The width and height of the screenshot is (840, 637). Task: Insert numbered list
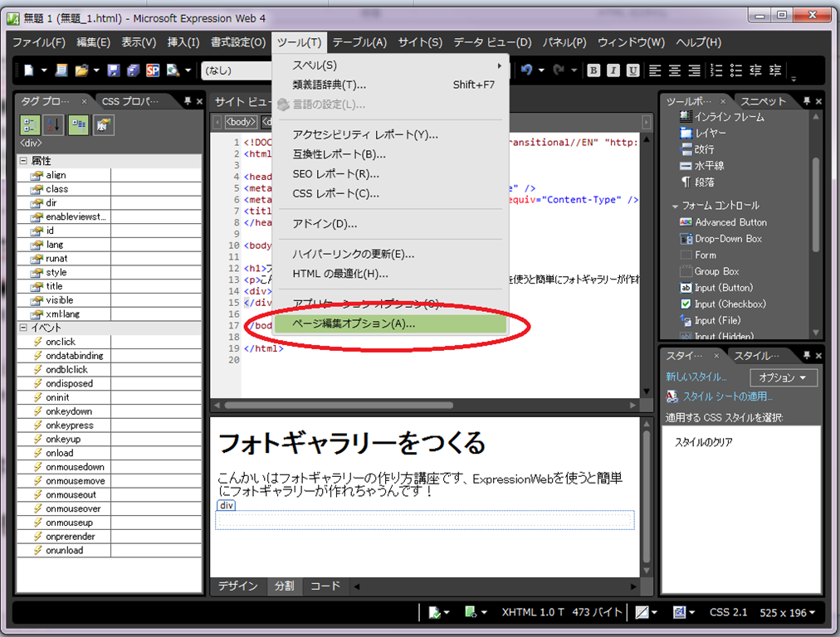point(716,71)
